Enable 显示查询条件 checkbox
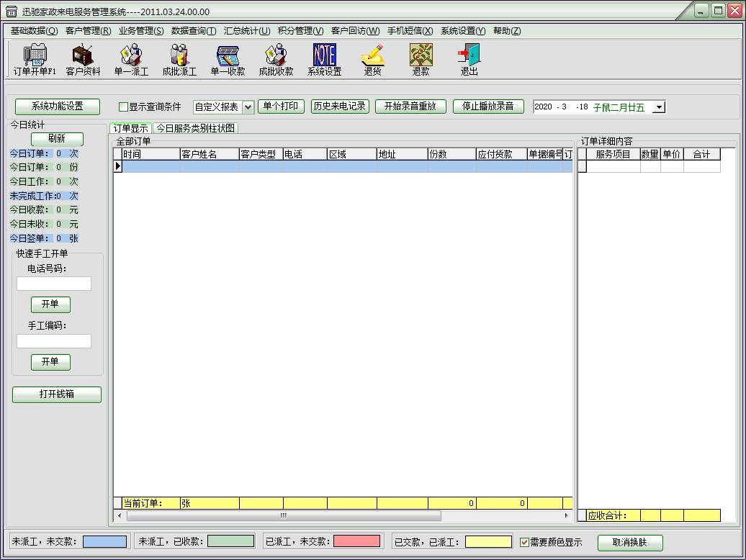 tap(123, 107)
